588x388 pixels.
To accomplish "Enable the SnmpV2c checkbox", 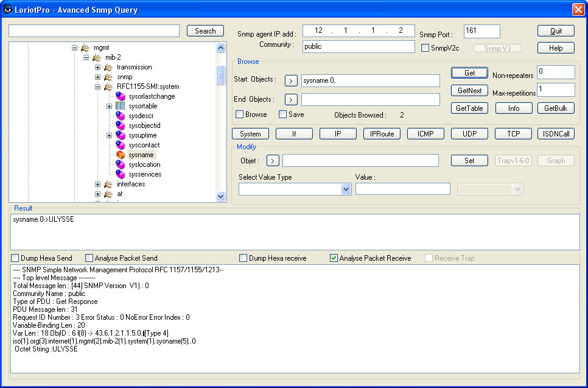I will pyautogui.click(x=424, y=47).
